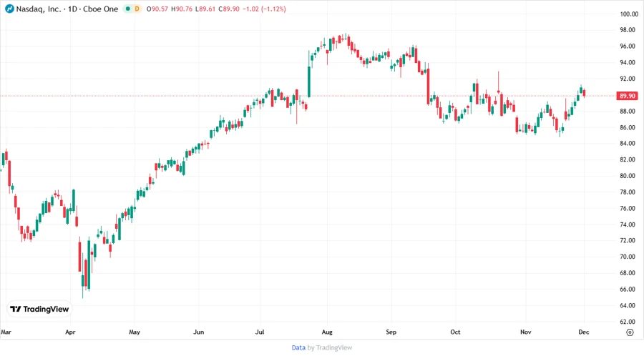644x356 pixels.
Task: Click the Oct label on time axis
Action: click(455, 332)
